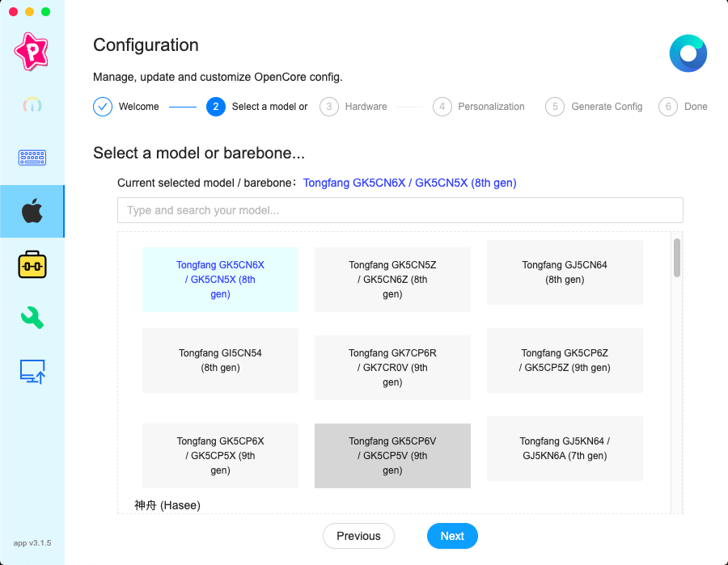Viewport: 728px width, 565px height.
Task: Choose Tongfang GJ5KN64 / GJ5KN6A model
Action: pyautogui.click(x=565, y=449)
